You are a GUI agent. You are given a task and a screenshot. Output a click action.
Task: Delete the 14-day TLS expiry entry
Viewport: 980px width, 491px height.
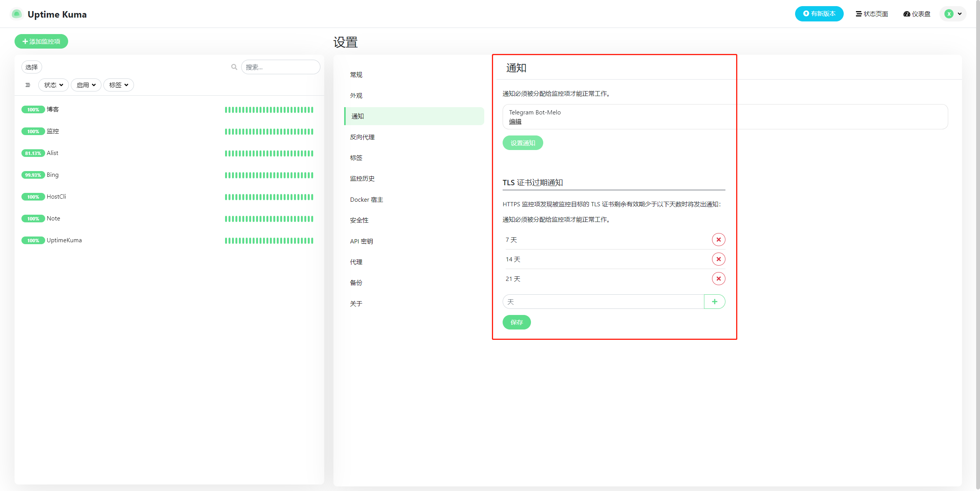(718, 259)
